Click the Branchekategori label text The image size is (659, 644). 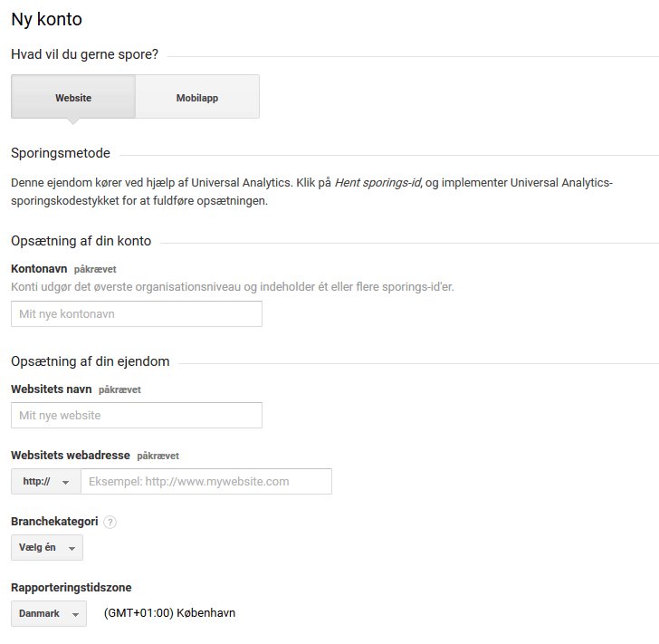click(x=54, y=522)
